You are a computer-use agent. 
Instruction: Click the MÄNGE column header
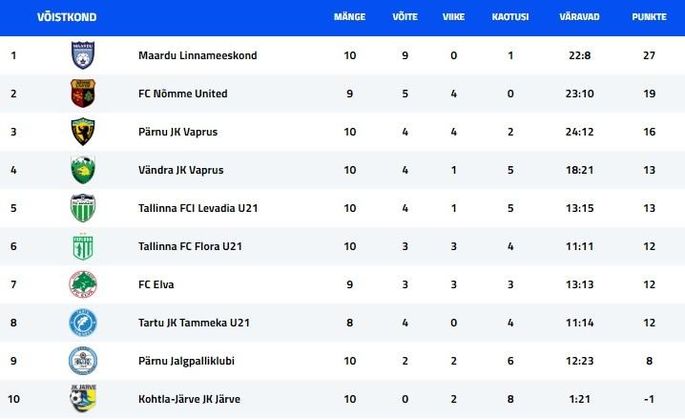(349, 17)
